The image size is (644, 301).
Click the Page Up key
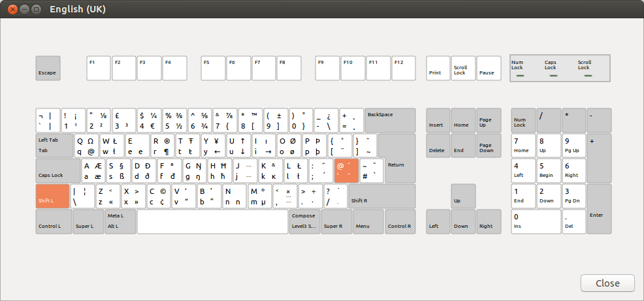pyautogui.click(x=489, y=120)
